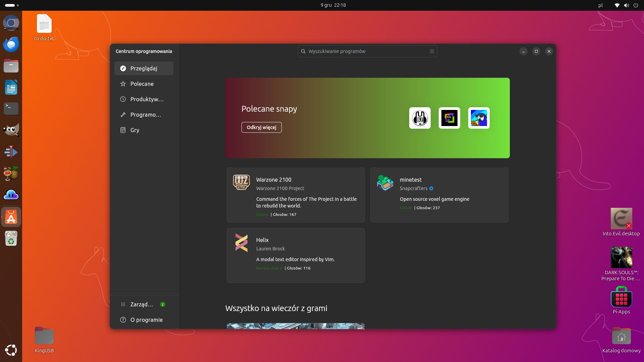
Task: Open the parrot-themed featured snap
Action: 479,118
